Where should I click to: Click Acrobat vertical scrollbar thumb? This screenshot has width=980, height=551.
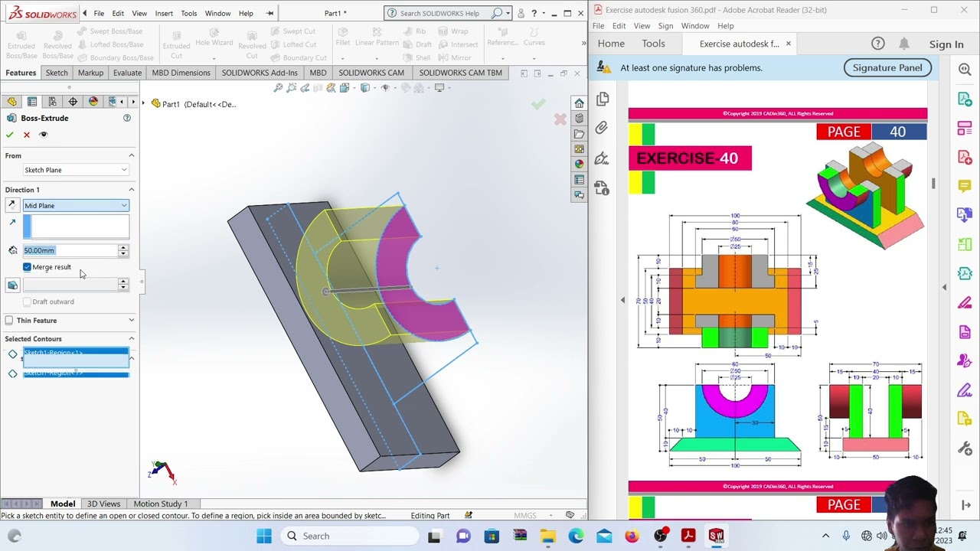933,184
